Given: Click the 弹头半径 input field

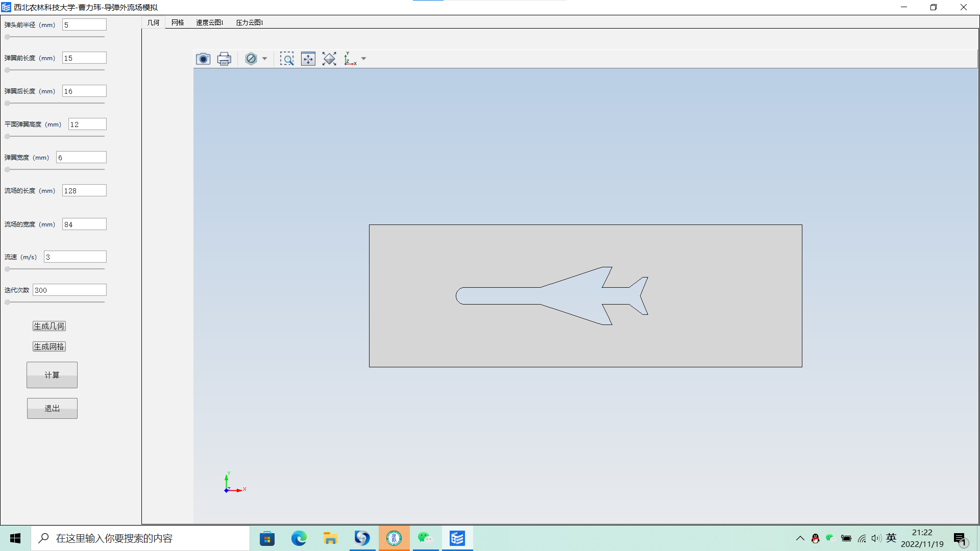Looking at the screenshot, I should click(84, 25).
